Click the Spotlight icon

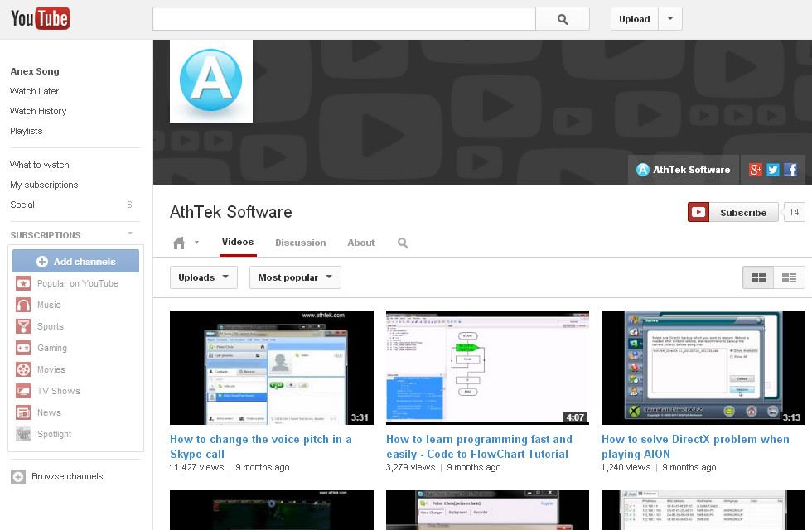pyautogui.click(x=23, y=434)
